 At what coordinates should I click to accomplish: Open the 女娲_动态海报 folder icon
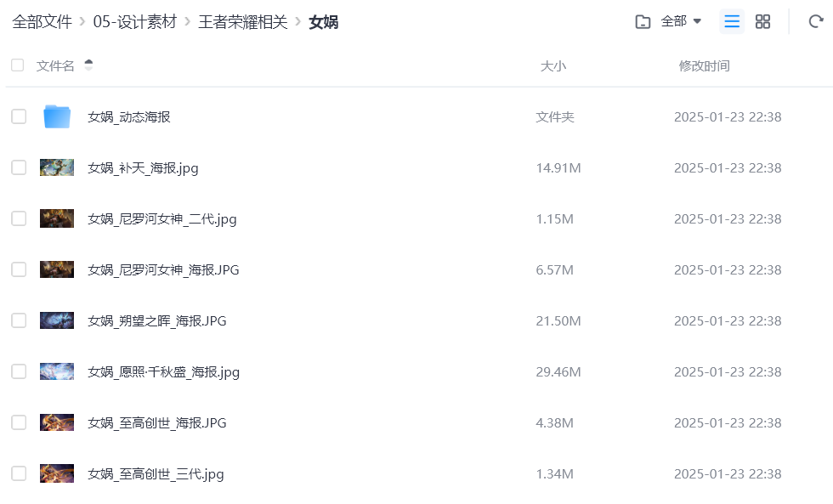pos(57,116)
